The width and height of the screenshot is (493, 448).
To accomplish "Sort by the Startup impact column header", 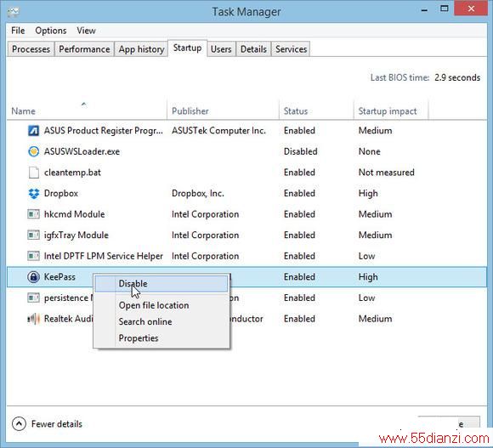I will 391,111.
